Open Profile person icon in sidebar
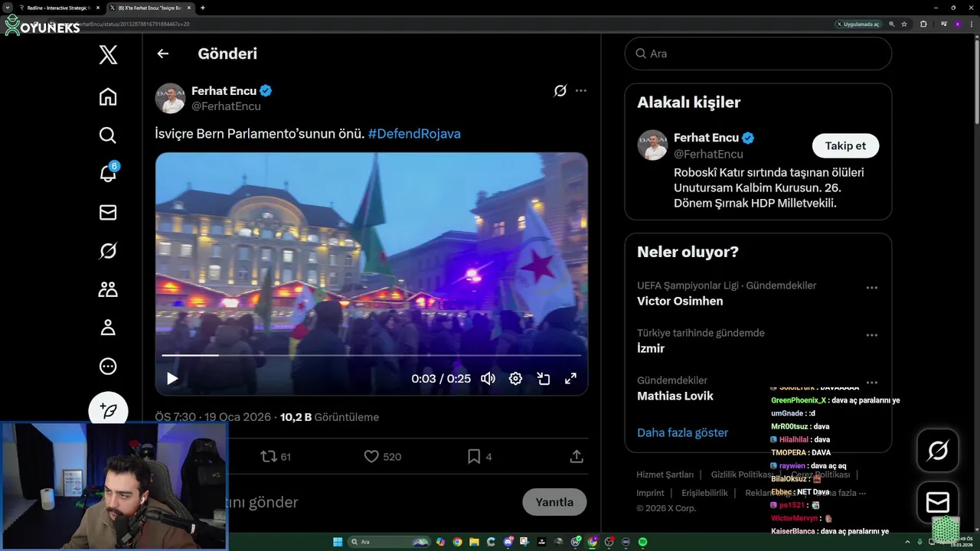980x551 pixels. 108,328
